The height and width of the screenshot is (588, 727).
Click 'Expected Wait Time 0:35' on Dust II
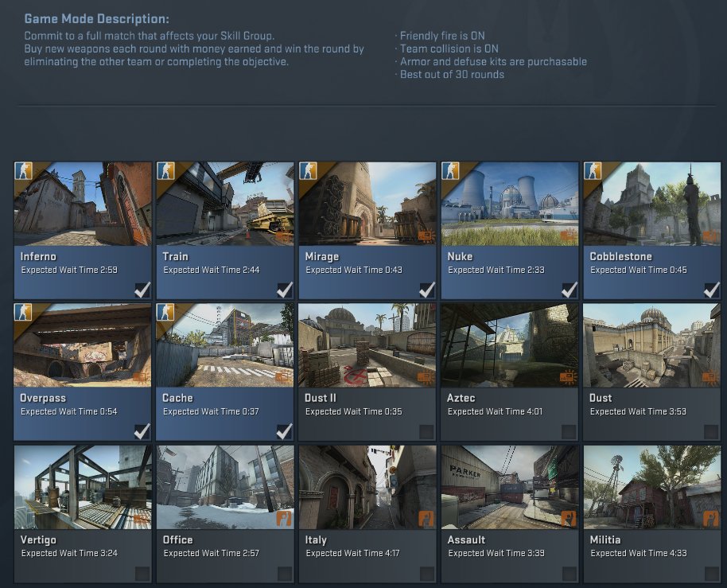tap(354, 411)
